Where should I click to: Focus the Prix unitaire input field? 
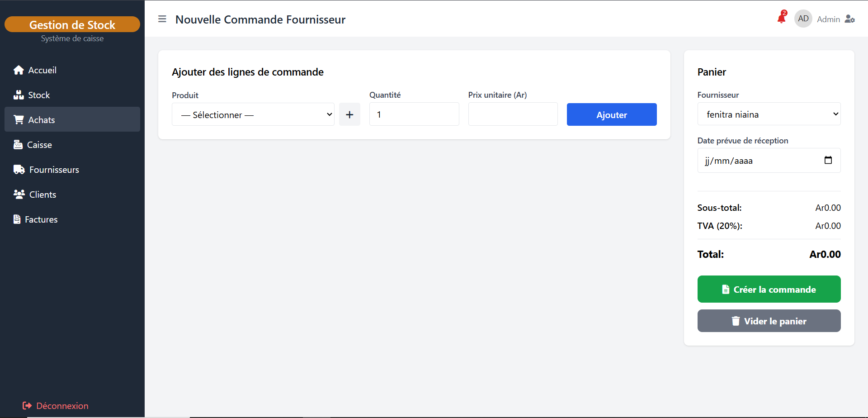coord(513,114)
